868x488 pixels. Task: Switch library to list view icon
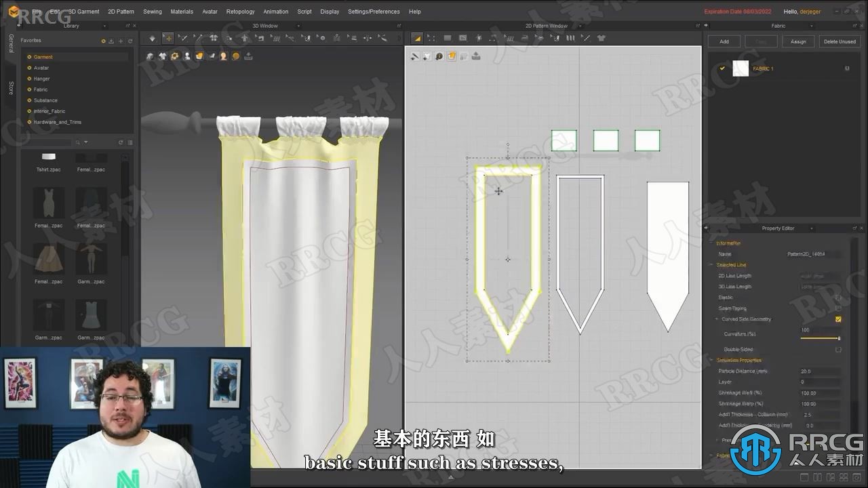(x=130, y=142)
